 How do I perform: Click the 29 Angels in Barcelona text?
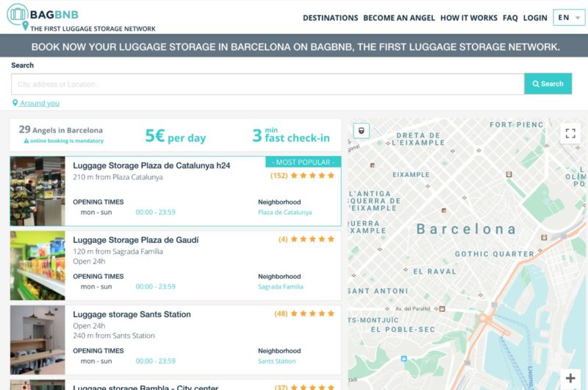61,130
